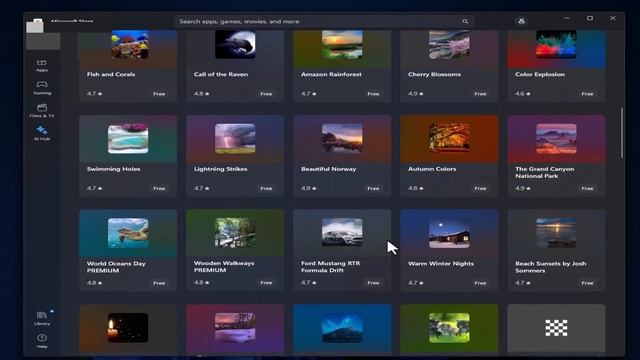Viewport: 640px width, 360px height.
Task: Open the user account profile icon
Action: coord(521,21)
